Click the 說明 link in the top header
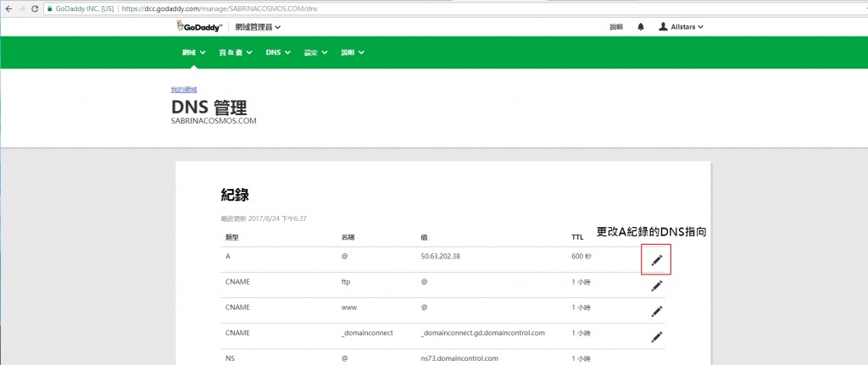This screenshot has height=365, width=868. point(616,27)
